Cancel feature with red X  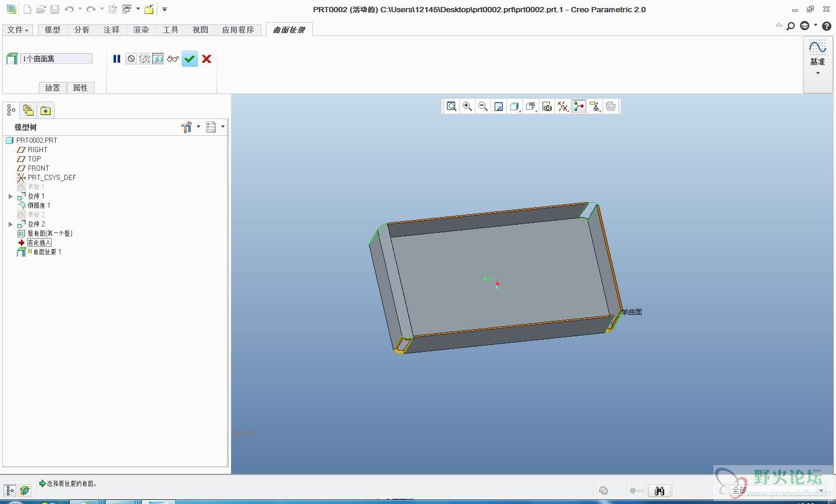pyautogui.click(x=207, y=59)
